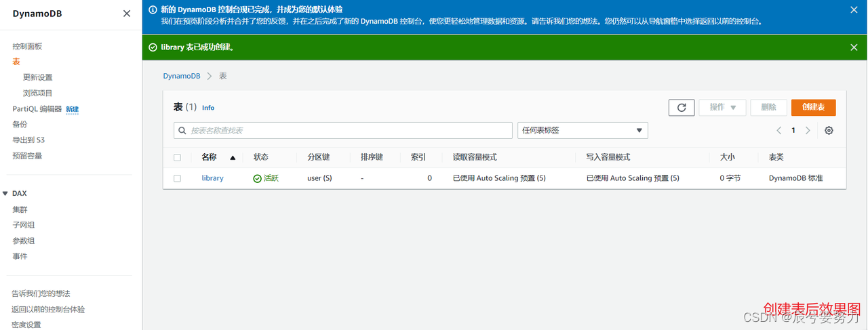
Task: Click the 排序键 column header
Action: tap(372, 157)
